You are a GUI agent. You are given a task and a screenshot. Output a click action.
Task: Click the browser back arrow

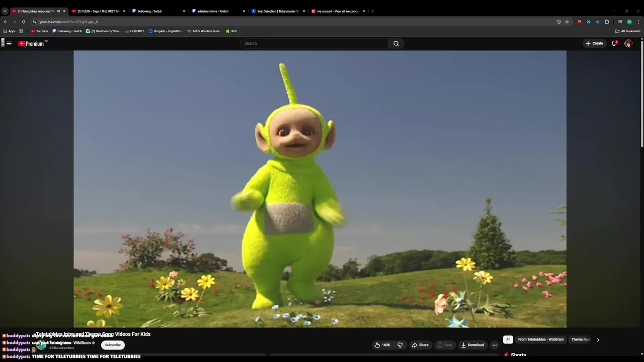tap(6, 22)
